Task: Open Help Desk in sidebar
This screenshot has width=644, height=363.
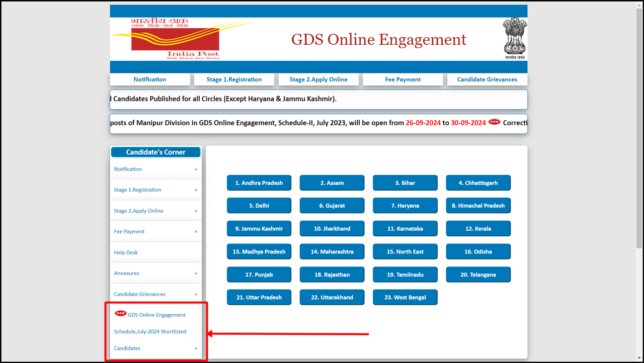Action: (126, 252)
